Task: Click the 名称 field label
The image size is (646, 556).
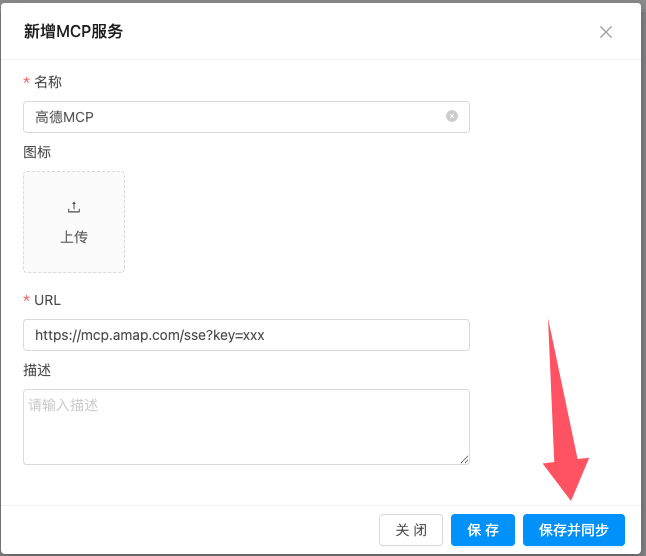Action: click(x=48, y=82)
